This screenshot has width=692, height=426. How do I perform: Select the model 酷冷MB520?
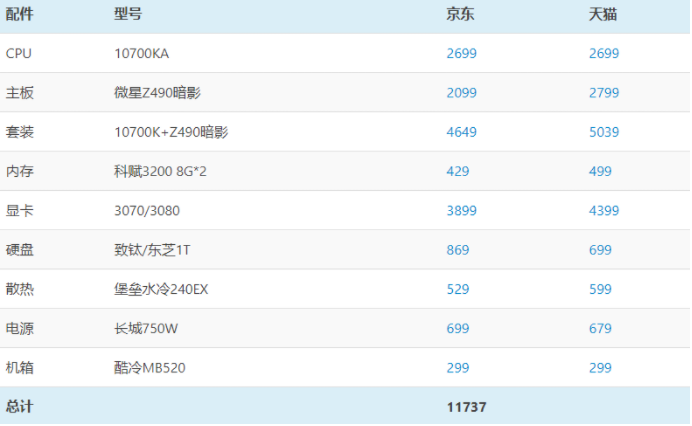click(150, 368)
